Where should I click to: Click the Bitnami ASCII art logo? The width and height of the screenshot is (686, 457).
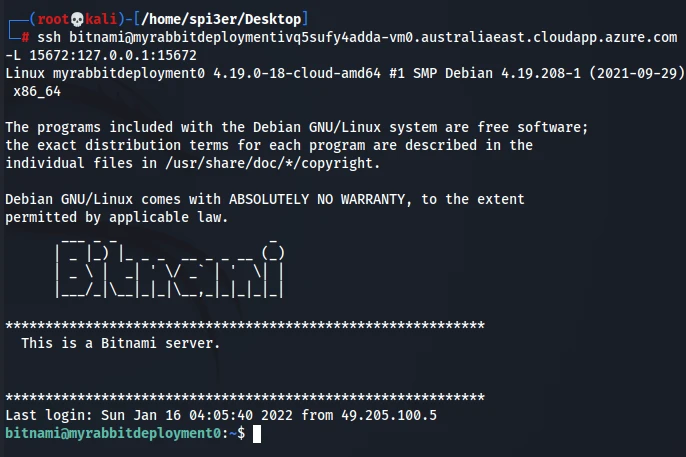pyautogui.click(x=171, y=268)
